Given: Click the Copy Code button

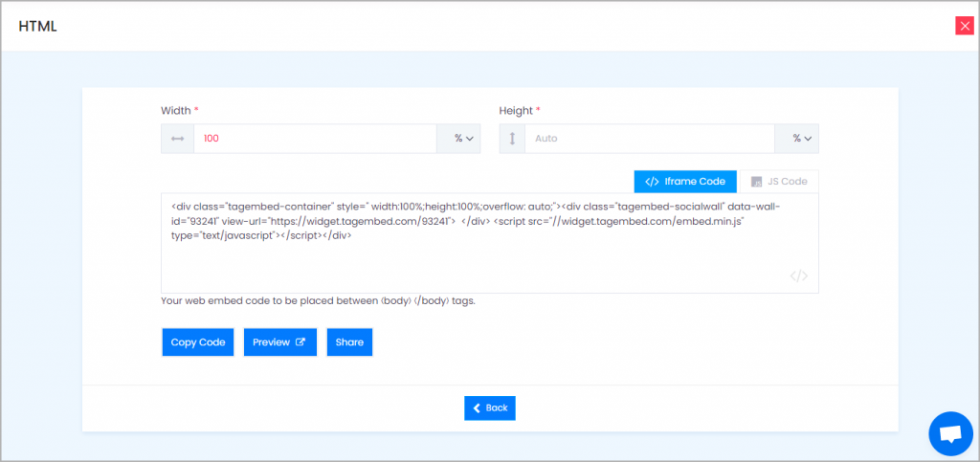Looking at the screenshot, I should click(x=198, y=342).
